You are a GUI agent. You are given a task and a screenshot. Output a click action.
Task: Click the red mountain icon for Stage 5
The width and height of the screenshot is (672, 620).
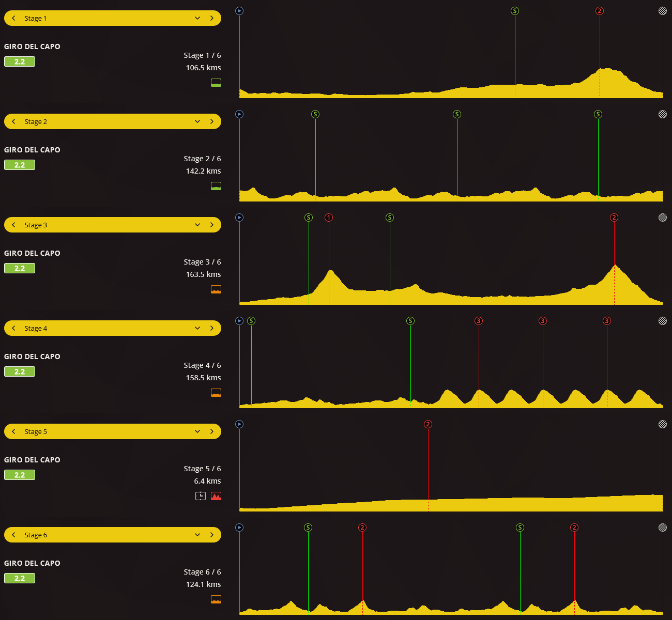(216, 496)
